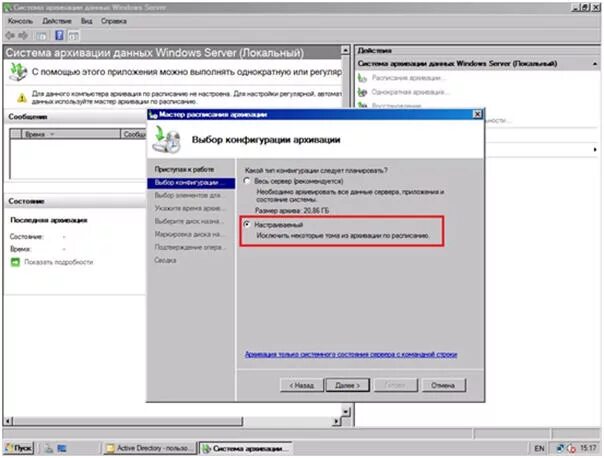Sort messages by Время column
604x458 pixels.
71,134
